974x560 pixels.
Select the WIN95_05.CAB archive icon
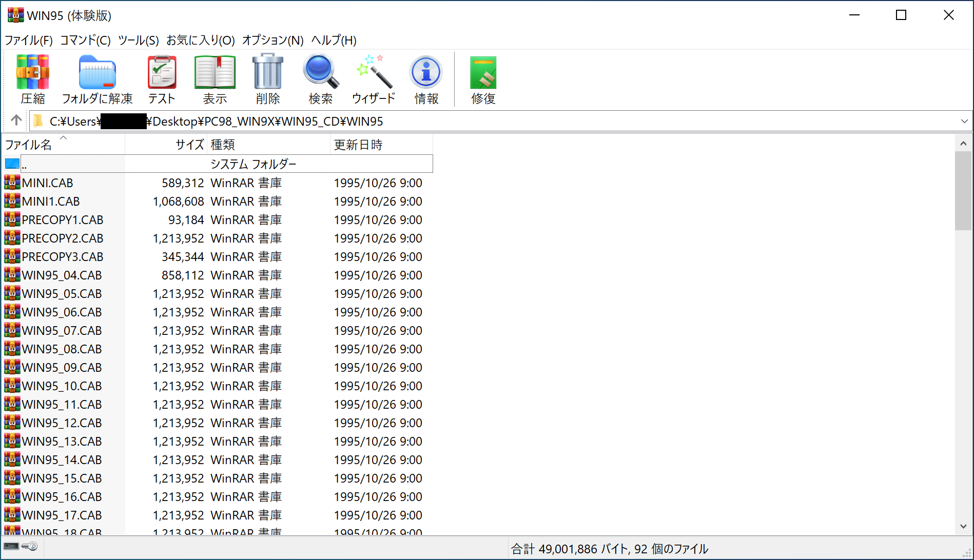click(12, 293)
